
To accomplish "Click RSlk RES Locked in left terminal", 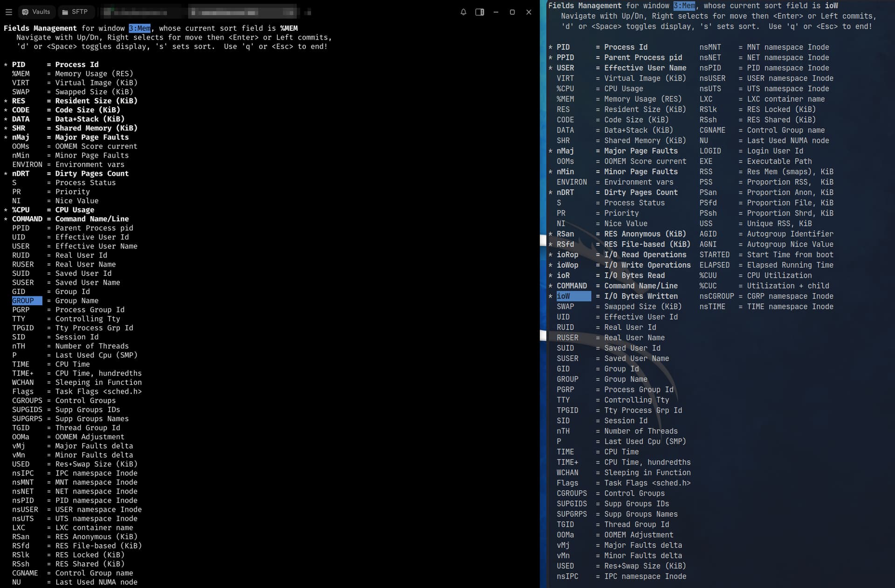I will (69, 555).
